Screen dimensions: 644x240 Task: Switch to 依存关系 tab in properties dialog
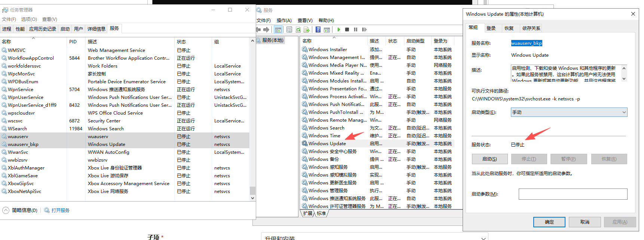(531, 28)
